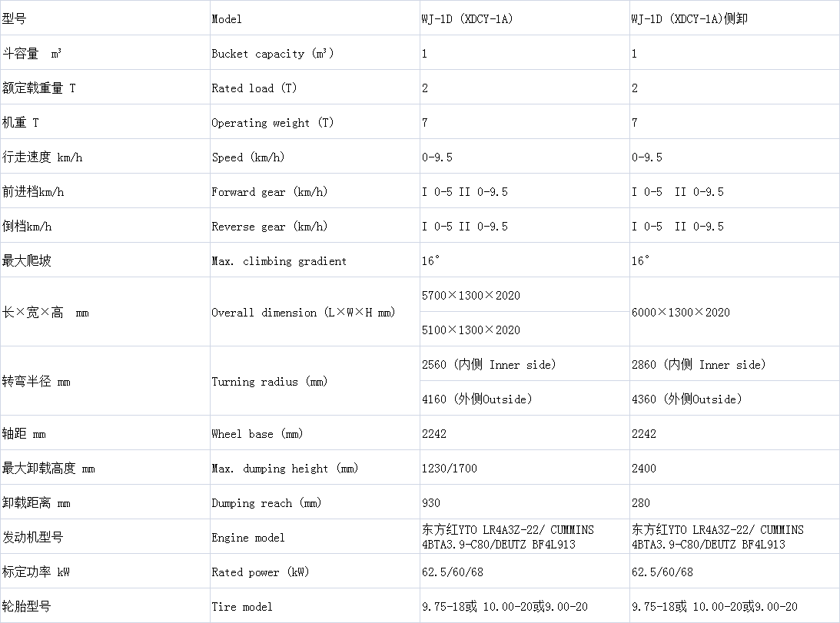Click the 'Tire model' label cell

point(241,607)
